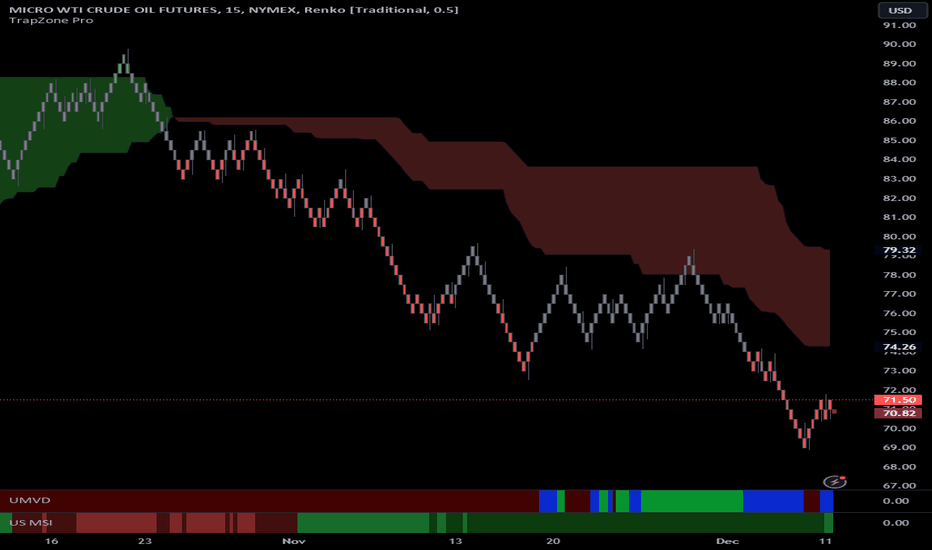Select the US MSI indicator label

[x=31, y=523]
